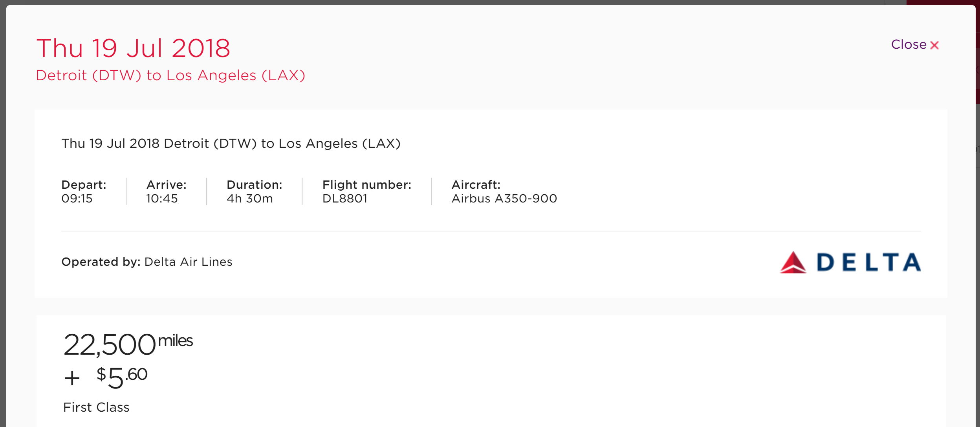Viewport: 980px width, 427px height.
Task: Click the DELTA wordmark text
Action: point(868,263)
